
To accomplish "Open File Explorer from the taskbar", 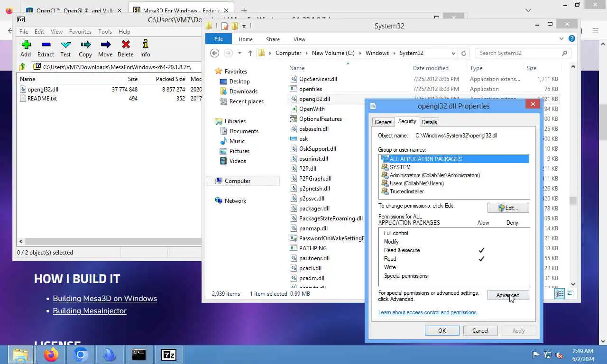I will click(x=20, y=355).
